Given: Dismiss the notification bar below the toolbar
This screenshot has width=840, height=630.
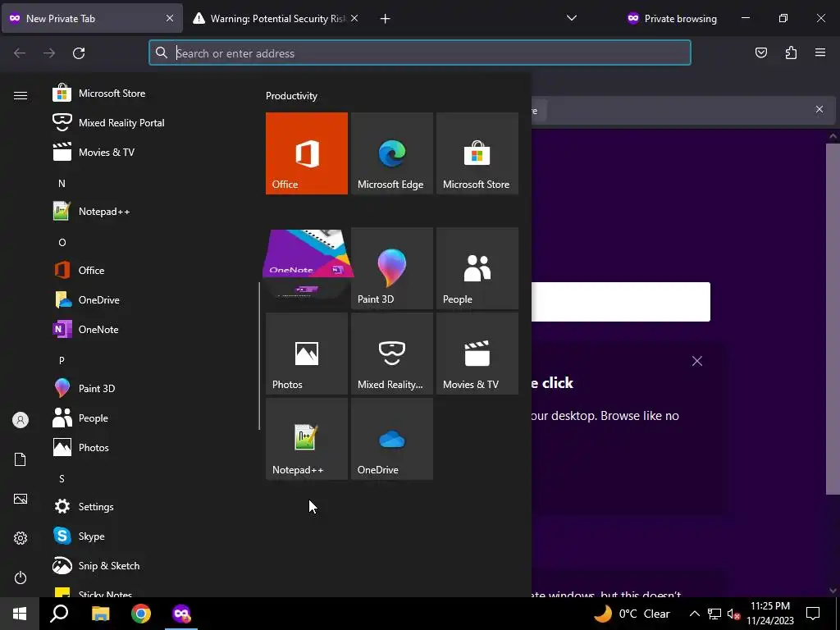Looking at the screenshot, I should tap(819, 109).
